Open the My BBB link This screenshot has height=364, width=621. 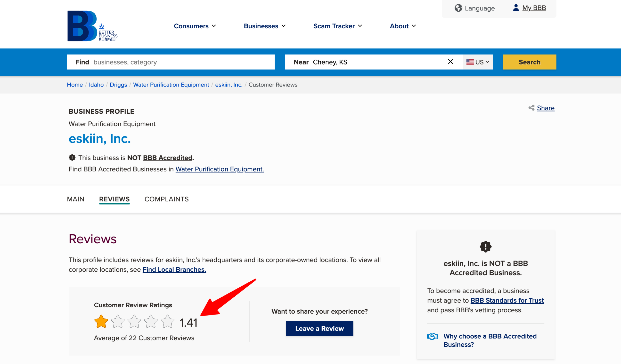[534, 8]
